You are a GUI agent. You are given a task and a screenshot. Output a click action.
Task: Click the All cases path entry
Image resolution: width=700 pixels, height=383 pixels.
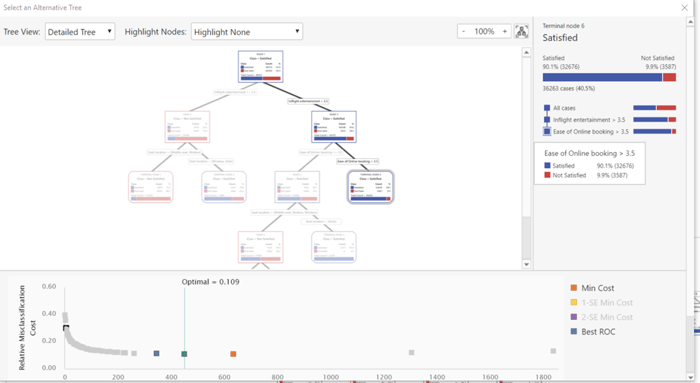(x=564, y=108)
